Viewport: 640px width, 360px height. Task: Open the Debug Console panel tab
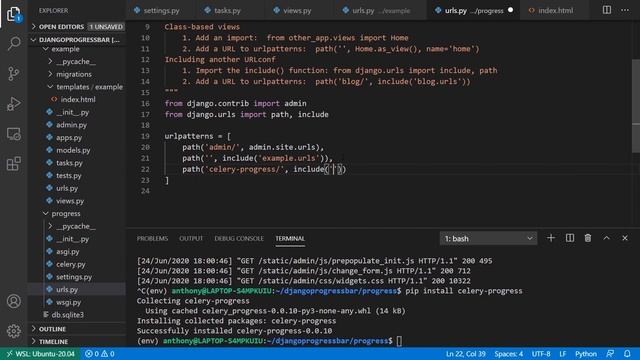pos(239,238)
